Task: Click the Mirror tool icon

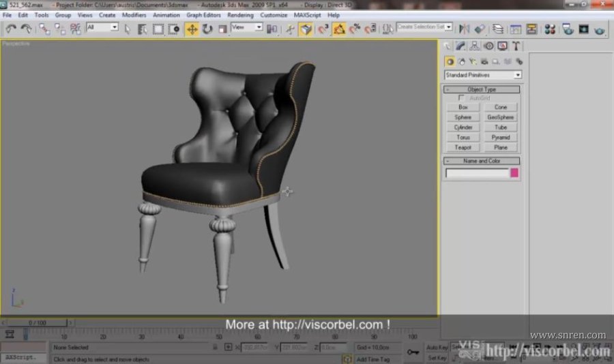Action: pos(464,29)
